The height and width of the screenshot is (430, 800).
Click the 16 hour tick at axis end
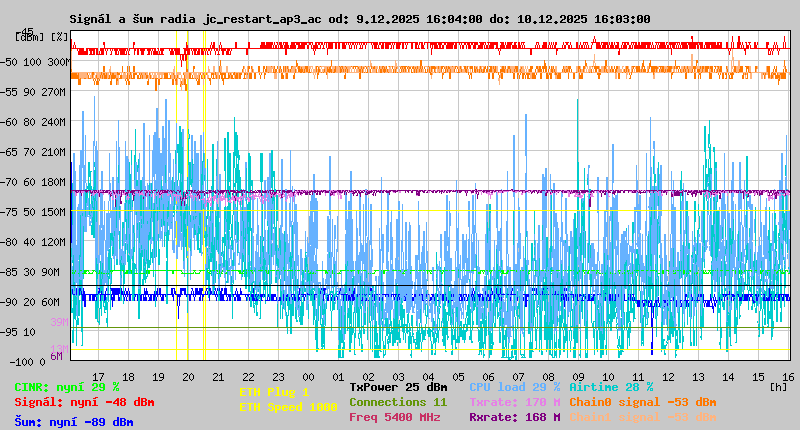point(788,376)
